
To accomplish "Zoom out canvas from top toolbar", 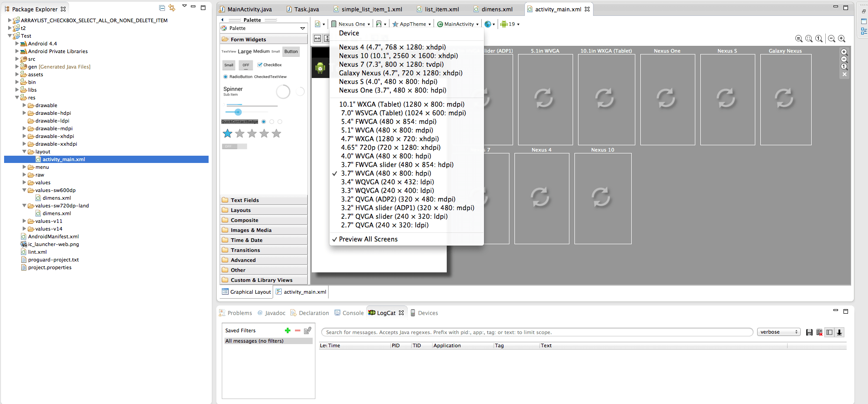I will (x=832, y=39).
